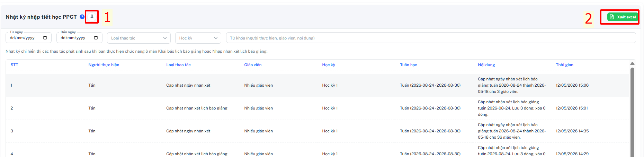This screenshot has height=157, width=644.
Task: Click the blue help question mark icon
Action: 82,17
